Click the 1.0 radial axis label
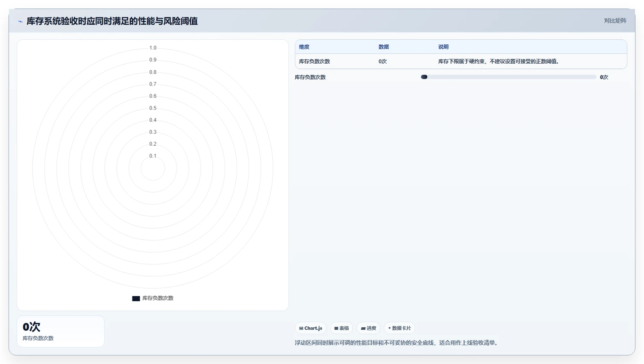 coord(153,48)
